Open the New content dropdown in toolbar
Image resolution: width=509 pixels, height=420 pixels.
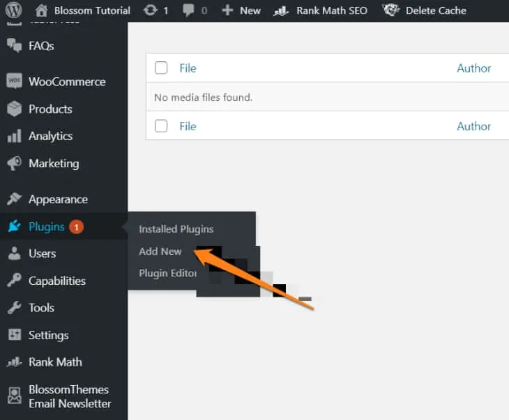coord(241,10)
